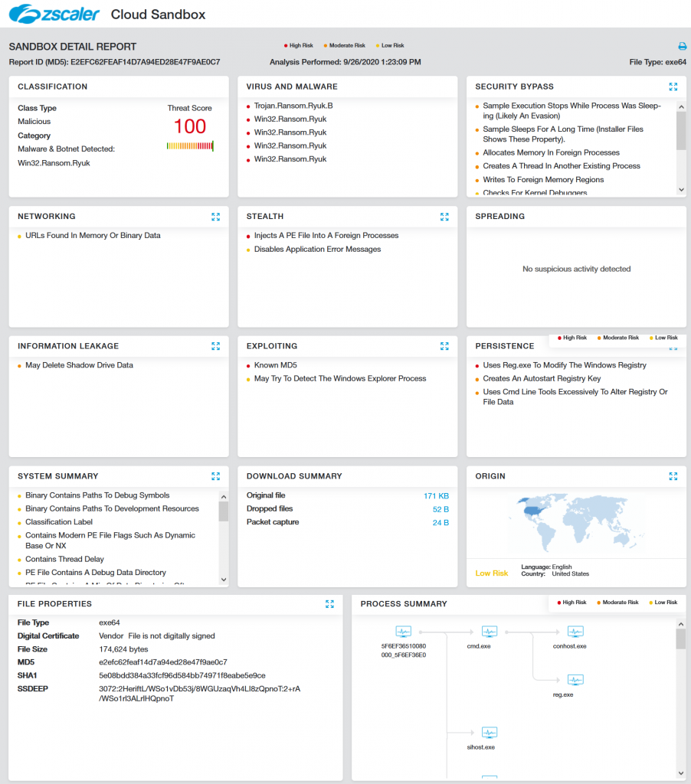The image size is (691, 784).
Task: Click the Exploiting panel expand icon
Action: (444, 346)
